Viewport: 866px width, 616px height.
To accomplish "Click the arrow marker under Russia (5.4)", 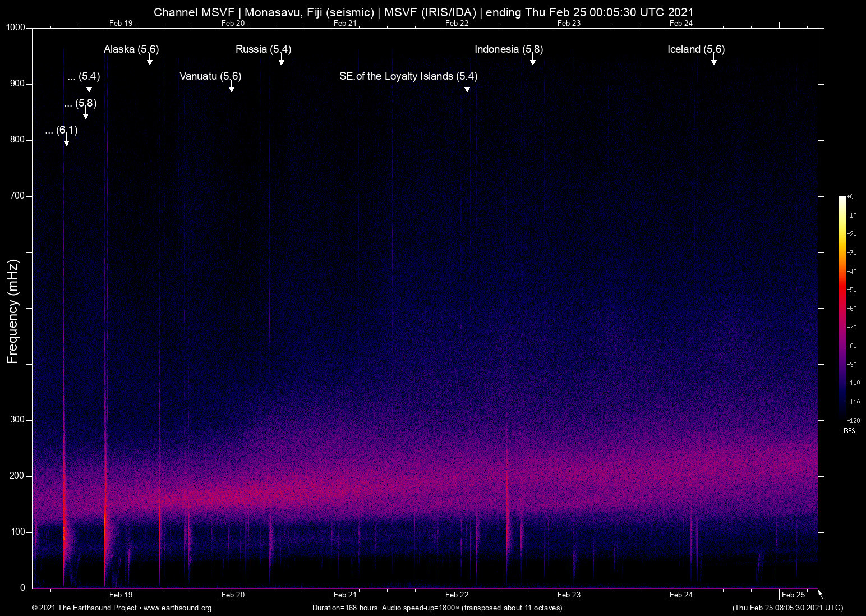I will pos(282,61).
